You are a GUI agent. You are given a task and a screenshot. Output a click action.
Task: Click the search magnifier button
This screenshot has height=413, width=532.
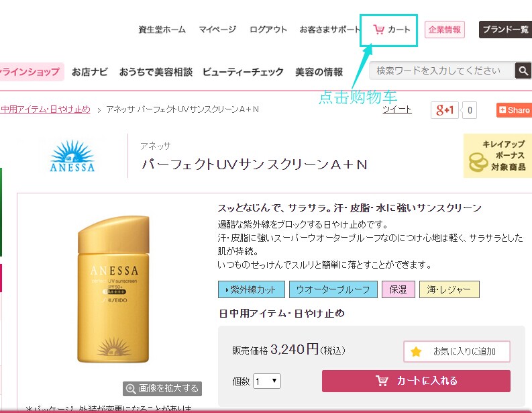tap(523, 71)
